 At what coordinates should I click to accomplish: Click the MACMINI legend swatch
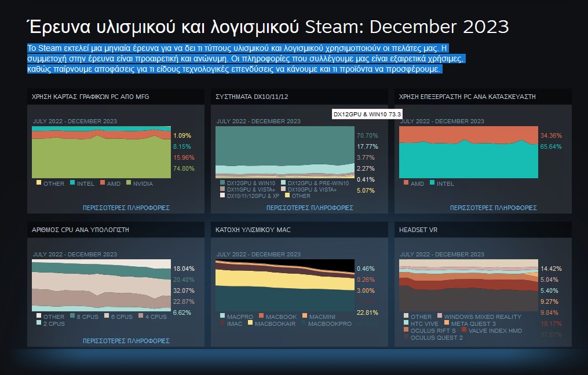click(x=305, y=315)
